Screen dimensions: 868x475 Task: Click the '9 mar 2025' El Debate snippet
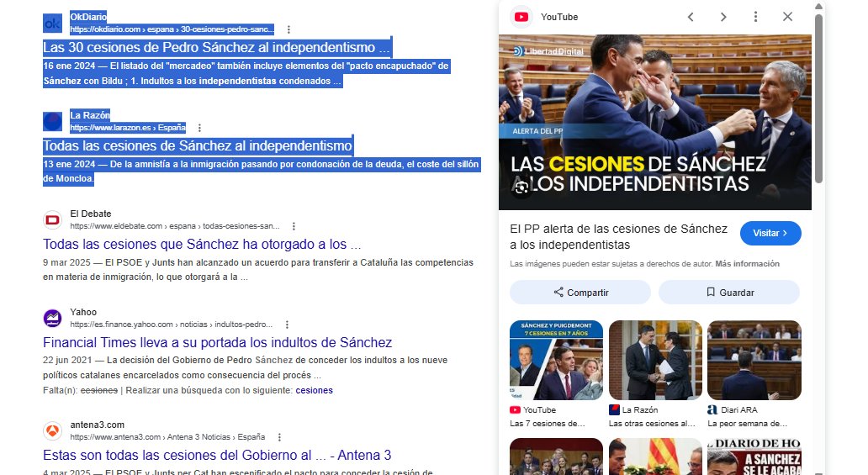258,270
